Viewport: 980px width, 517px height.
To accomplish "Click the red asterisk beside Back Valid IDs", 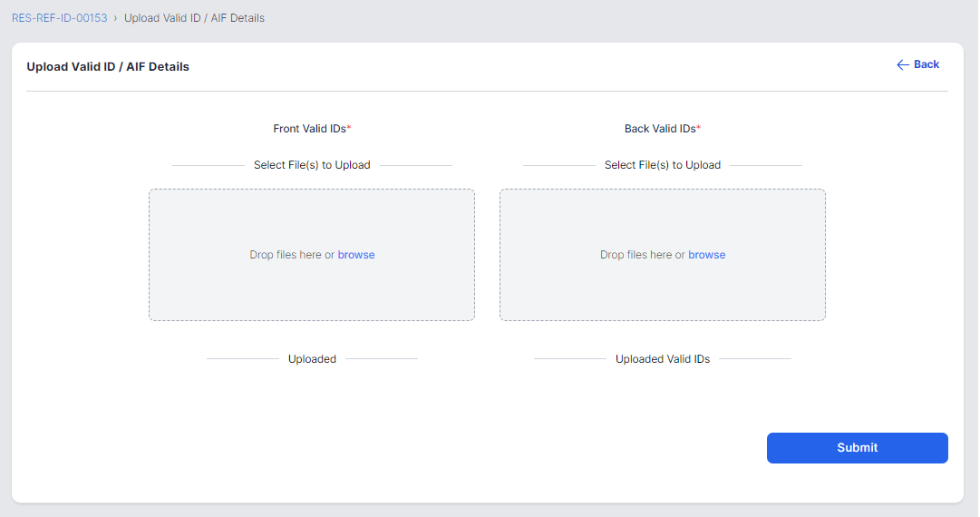I will click(699, 128).
